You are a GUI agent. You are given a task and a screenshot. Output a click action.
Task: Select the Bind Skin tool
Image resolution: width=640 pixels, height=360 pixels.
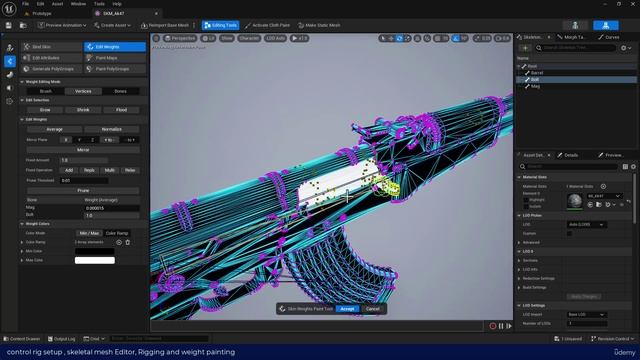pyautogui.click(x=52, y=47)
